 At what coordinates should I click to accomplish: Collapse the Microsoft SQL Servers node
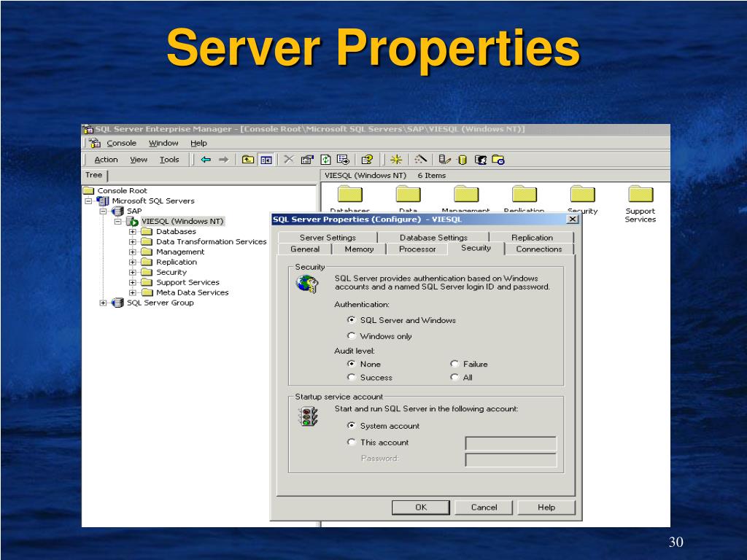click(88, 201)
